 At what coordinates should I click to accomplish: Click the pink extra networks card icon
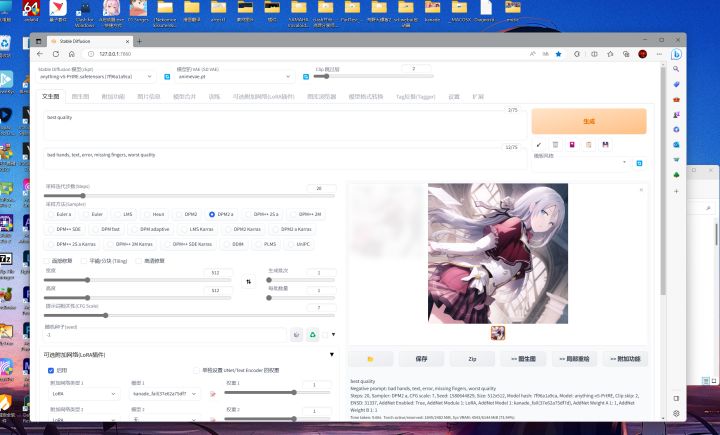[572, 145]
